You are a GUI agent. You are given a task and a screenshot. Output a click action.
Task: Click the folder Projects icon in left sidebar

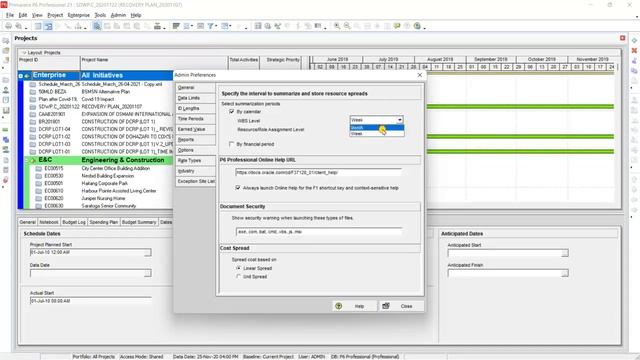tap(6, 80)
